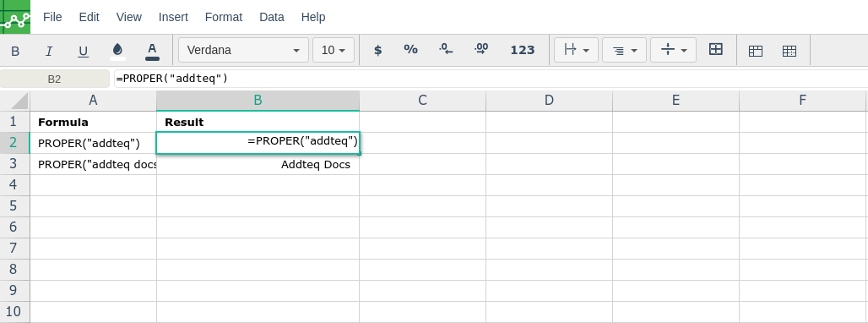Open the text color A picker

coord(152,51)
